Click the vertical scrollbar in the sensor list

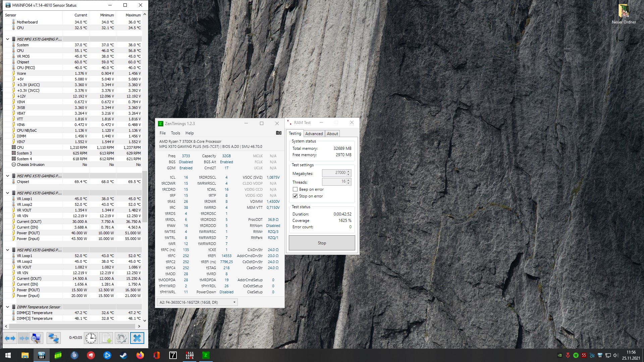tap(145, 196)
